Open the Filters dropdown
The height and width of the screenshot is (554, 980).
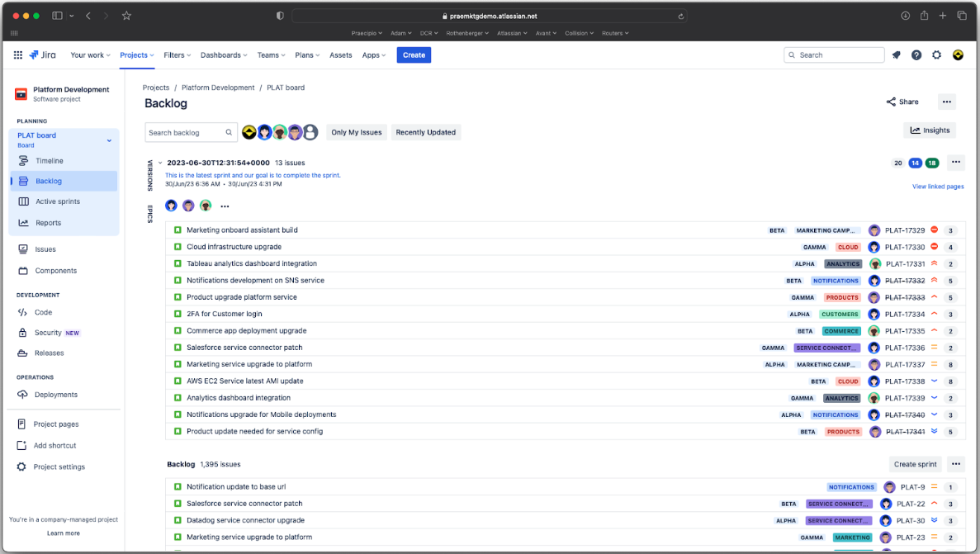tap(177, 54)
